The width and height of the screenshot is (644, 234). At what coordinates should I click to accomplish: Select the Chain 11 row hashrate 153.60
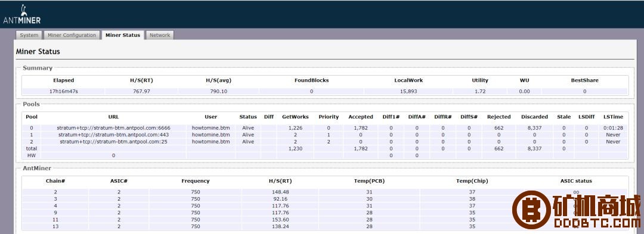280,220
